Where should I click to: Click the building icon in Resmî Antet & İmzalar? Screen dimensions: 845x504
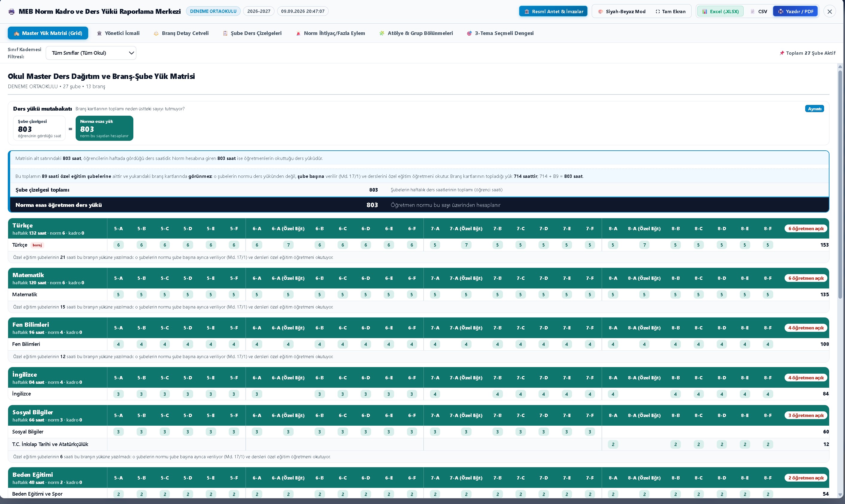[x=527, y=12]
